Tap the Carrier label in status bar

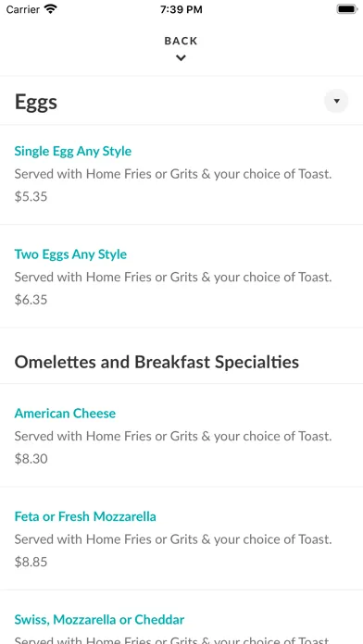point(22,9)
